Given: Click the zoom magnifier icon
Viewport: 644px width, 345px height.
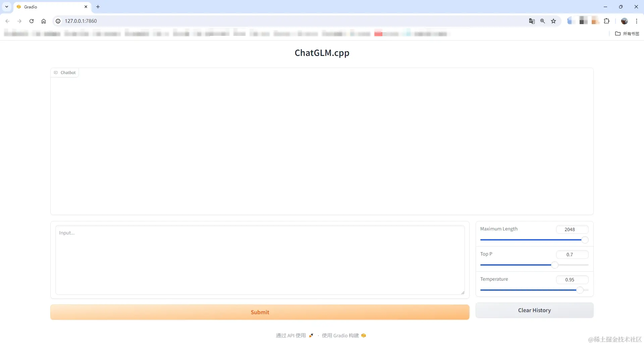Looking at the screenshot, I should point(543,21).
